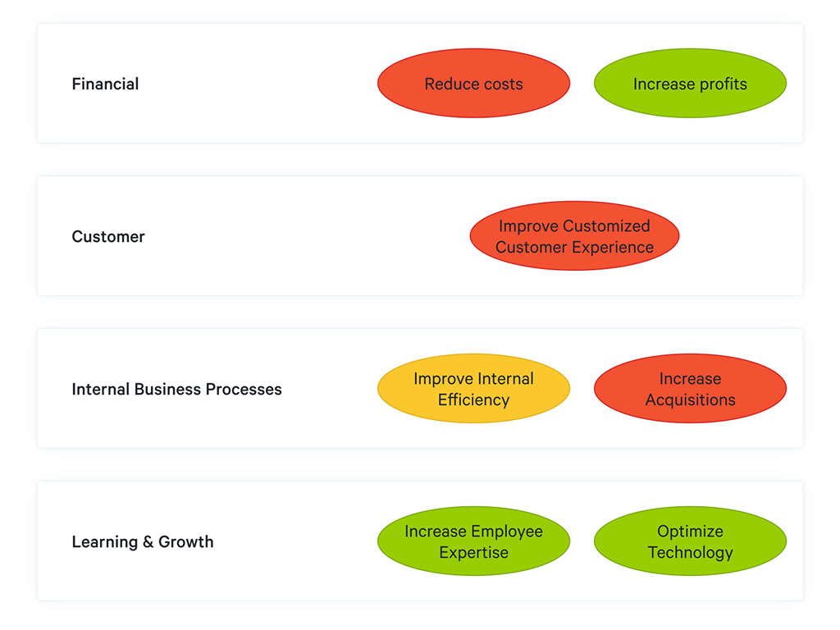Click the Customer row label
840x630 pixels.
108,237
